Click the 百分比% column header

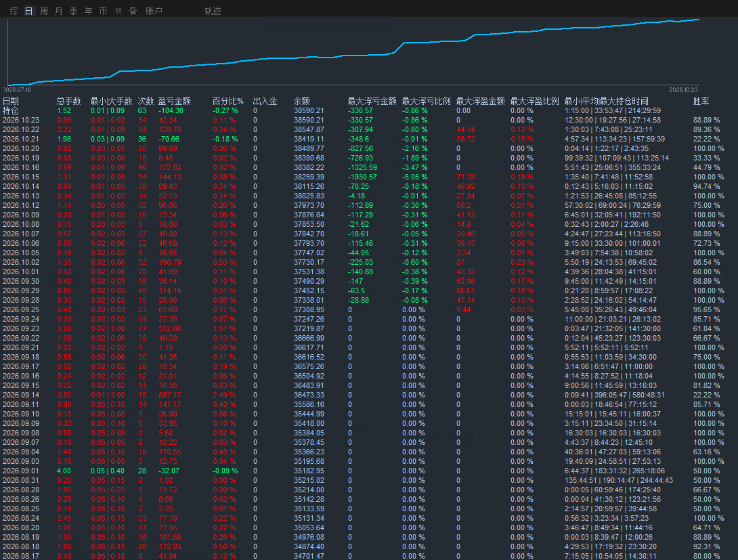(x=227, y=101)
